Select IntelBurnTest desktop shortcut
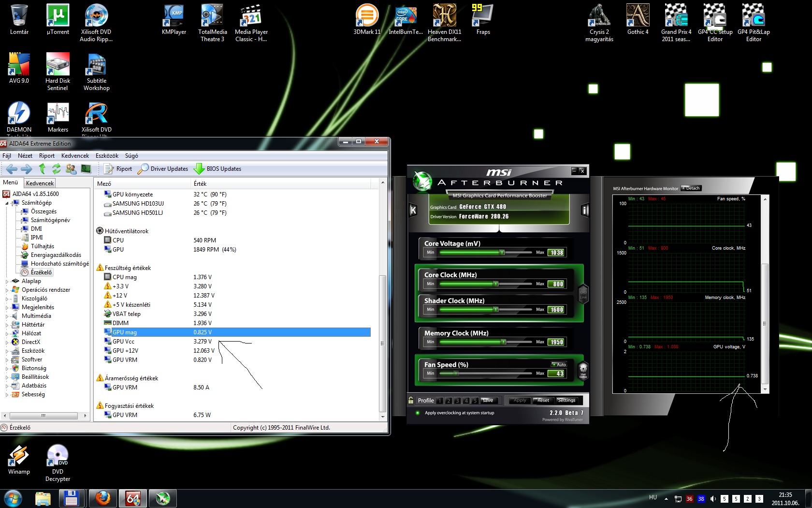The image size is (812, 508). click(x=406, y=20)
